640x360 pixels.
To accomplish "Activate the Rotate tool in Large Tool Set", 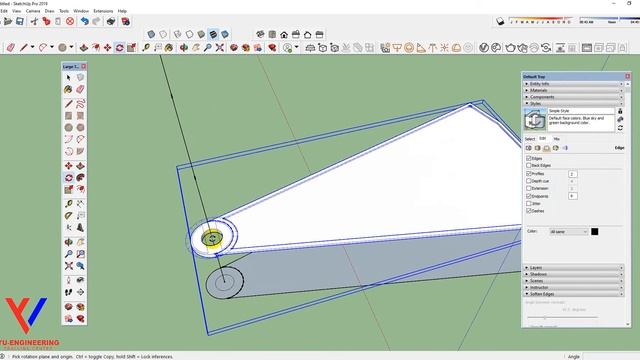I will point(69,178).
